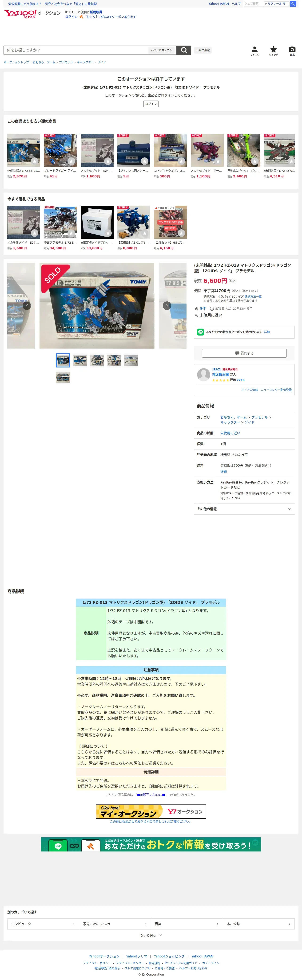Go to プラモデル breadcrumb
302x980 pixels.
(66, 62)
